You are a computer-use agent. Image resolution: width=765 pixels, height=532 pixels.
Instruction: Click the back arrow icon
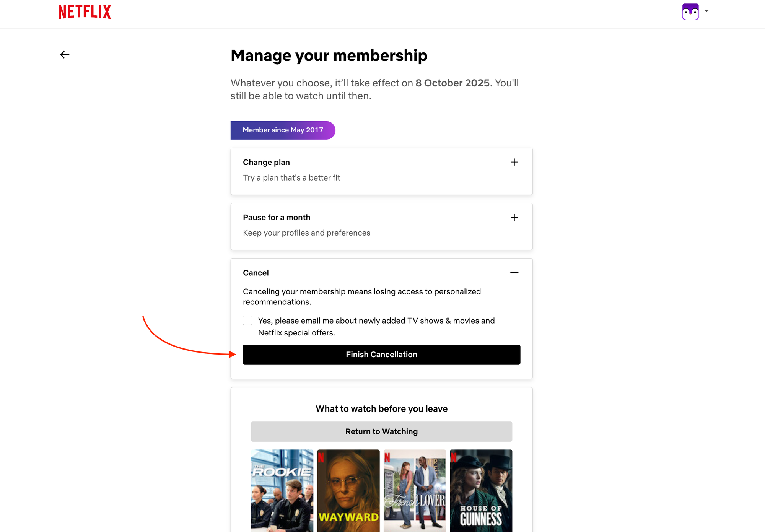[x=65, y=55]
